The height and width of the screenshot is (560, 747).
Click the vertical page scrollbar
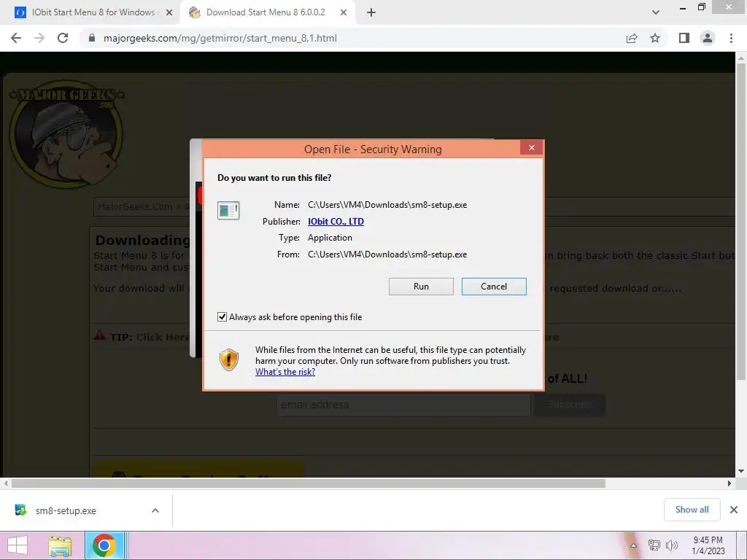tap(741, 222)
